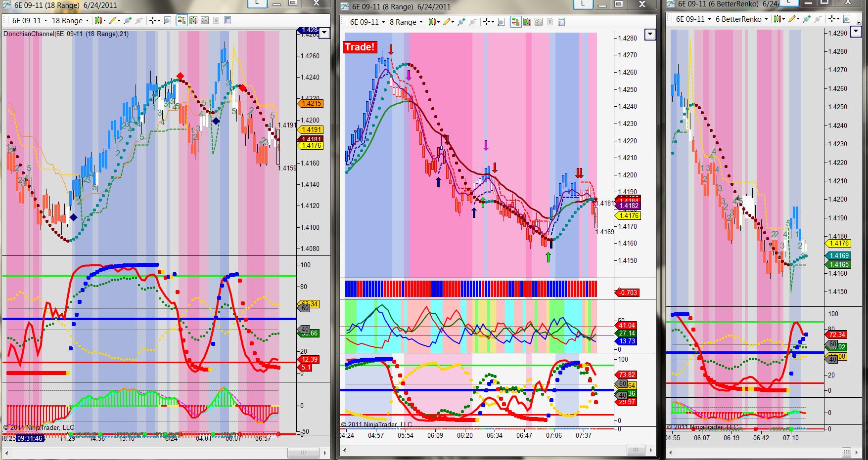Click the red 41.04 indicator marker

[626, 325]
